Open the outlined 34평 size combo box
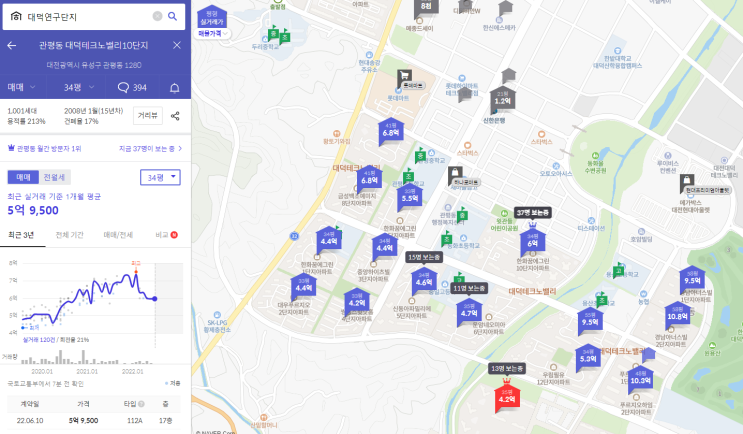The width and height of the screenshot is (743, 434). pos(160,177)
